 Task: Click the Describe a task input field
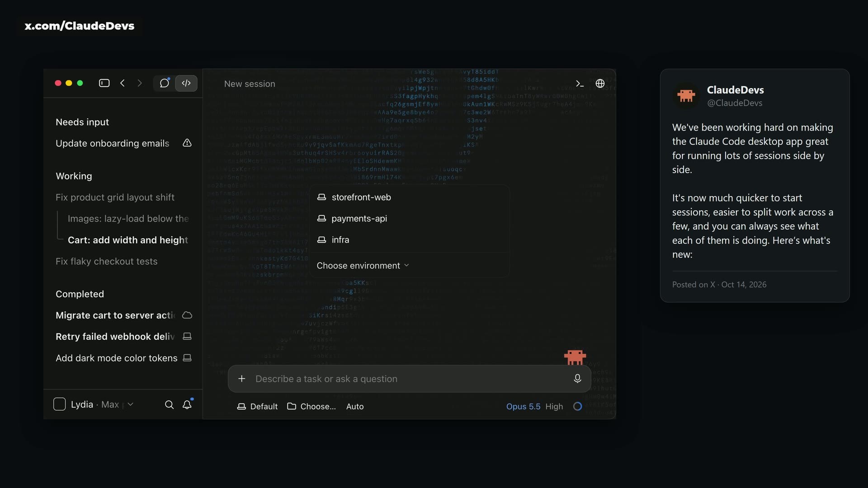(x=409, y=379)
